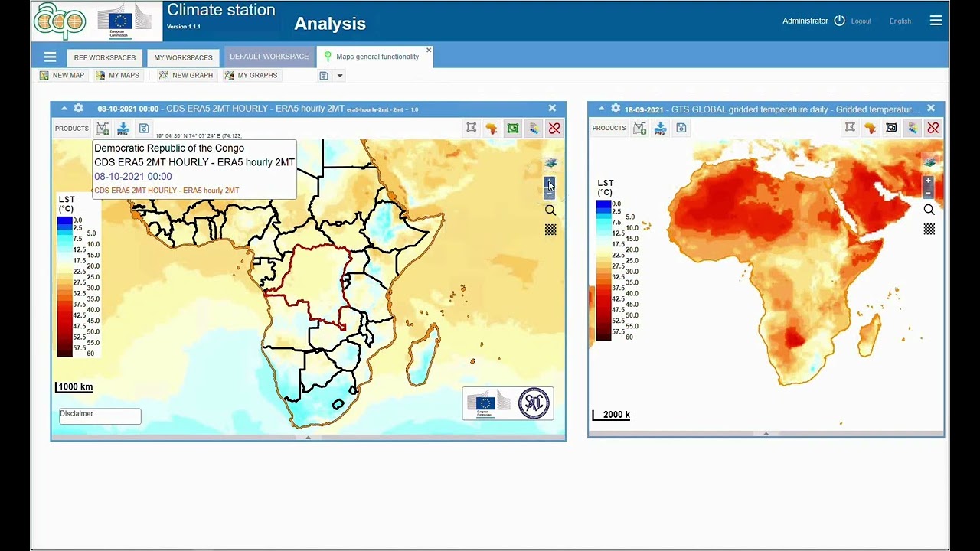Close the GTS GLOBAL gridded temperature window

pyautogui.click(x=931, y=109)
